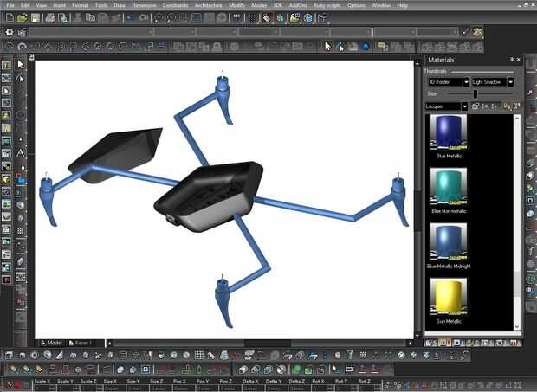Click the green sphere icon in bottom toolbar
Viewport: 537px width, 392px height.
pyautogui.click(x=296, y=370)
